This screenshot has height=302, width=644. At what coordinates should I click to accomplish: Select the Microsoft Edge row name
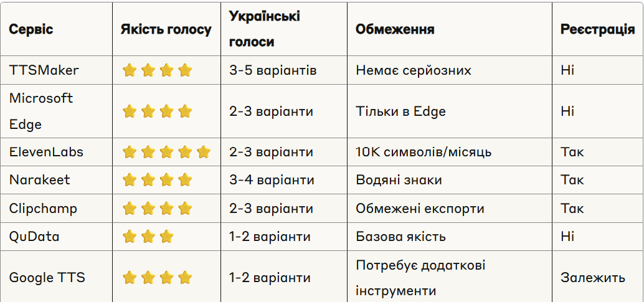41,111
